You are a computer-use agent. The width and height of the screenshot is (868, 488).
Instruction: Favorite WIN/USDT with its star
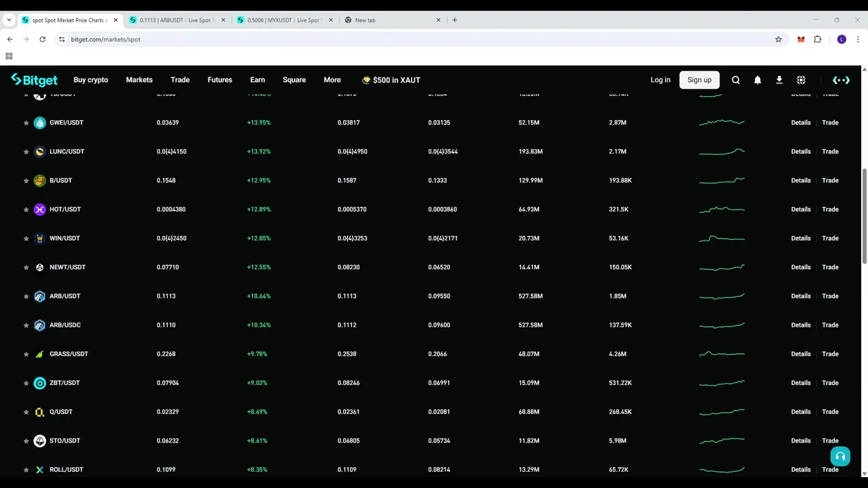click(26, 239)
